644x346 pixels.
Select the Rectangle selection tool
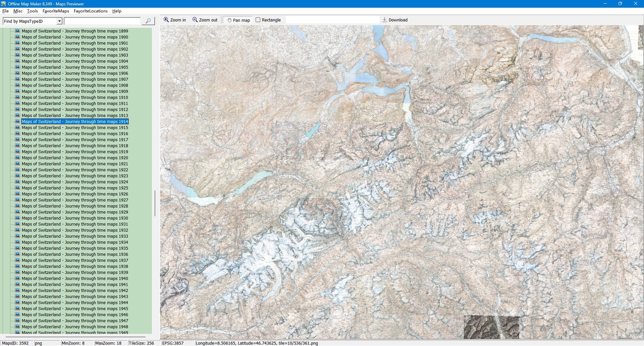[x=258, y=20]
